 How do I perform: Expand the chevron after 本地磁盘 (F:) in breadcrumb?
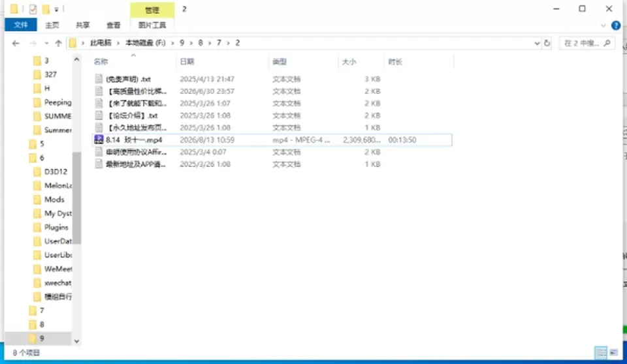(x=172, y=43)
